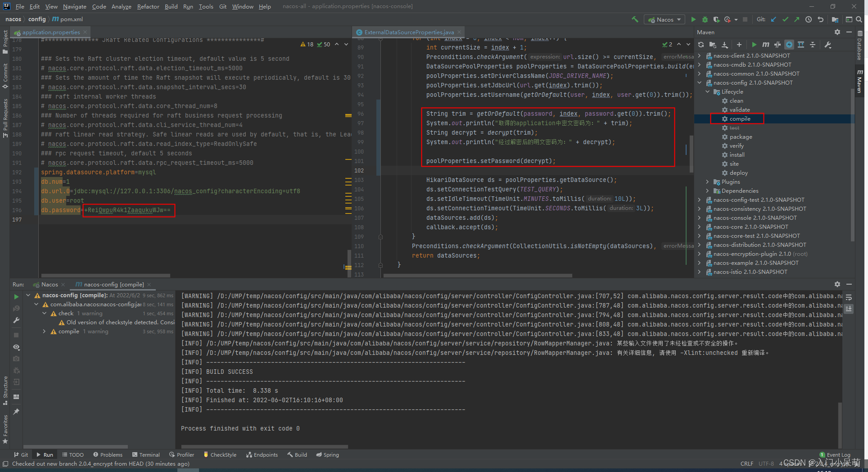
Task: Expand the compile warning node in Run tree
Action: pyautogui.click(x=44, y=331)
